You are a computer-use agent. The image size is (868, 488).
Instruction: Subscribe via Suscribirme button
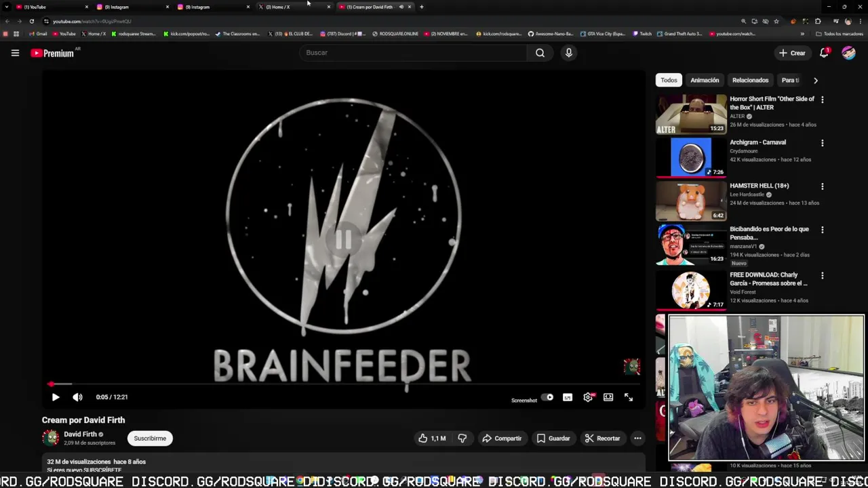pos(150,439)
